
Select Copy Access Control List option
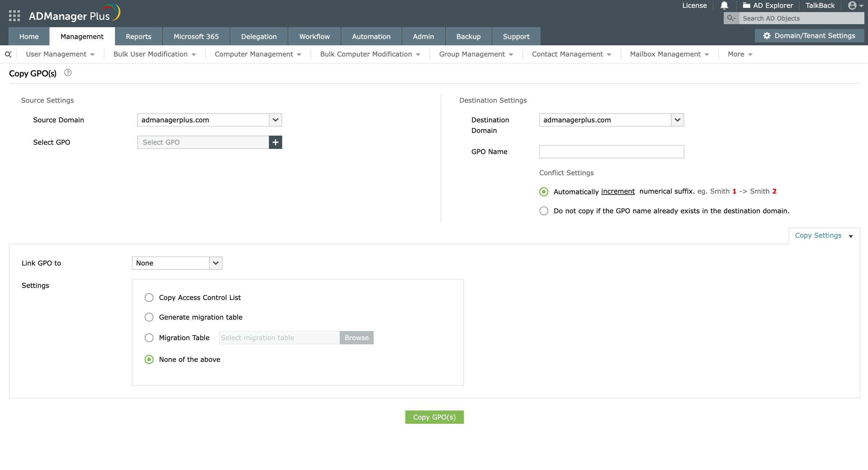pos(149,297)
